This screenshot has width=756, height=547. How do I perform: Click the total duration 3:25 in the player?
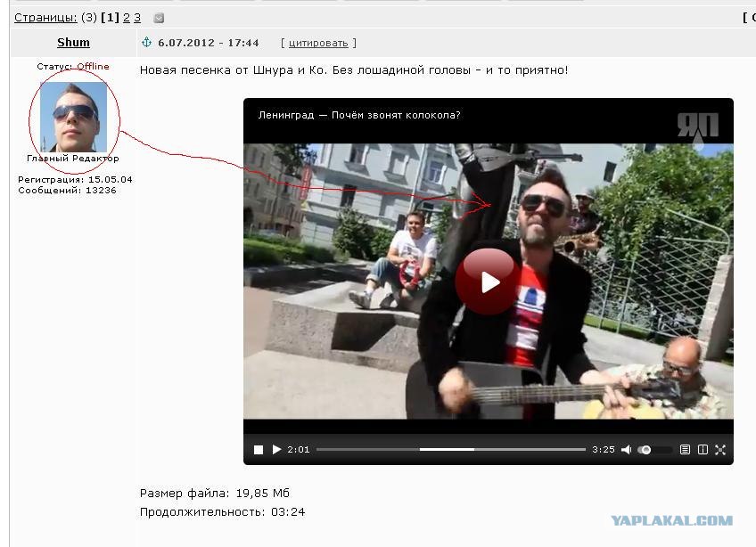[604, 450]
